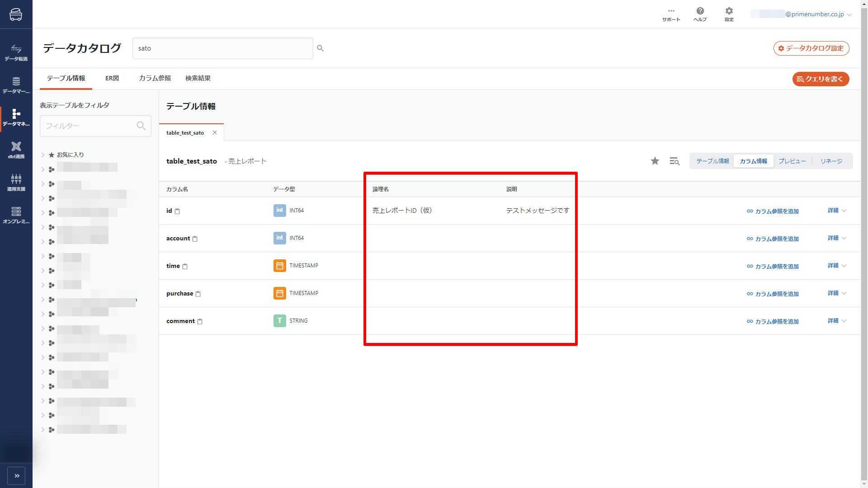Click the STRING type icon for comment
Image resolution: width=868 pixels, height=488 pixels.
[x=280, y=321]
